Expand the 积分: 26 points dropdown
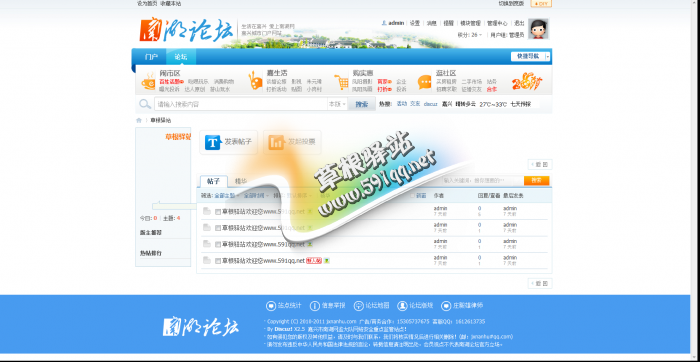This screenshot has height=362, width=700. coord(470,35)
